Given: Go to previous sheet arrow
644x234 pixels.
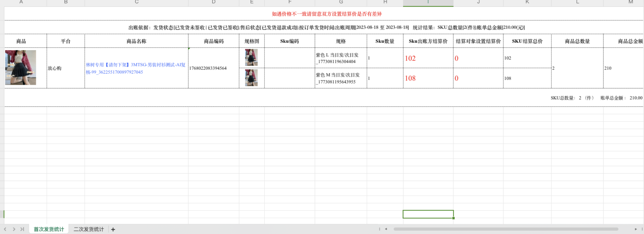Looking at the screenshot, I should (5, 229).
